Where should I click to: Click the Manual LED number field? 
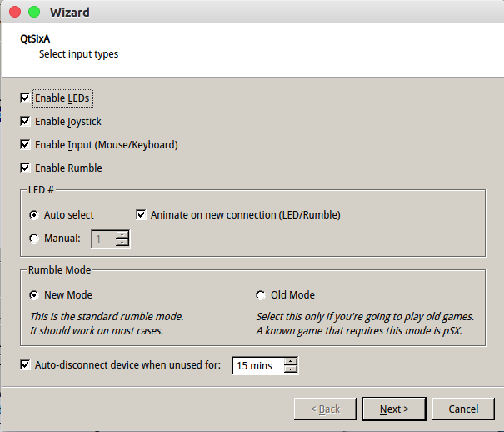coord(103,239)
